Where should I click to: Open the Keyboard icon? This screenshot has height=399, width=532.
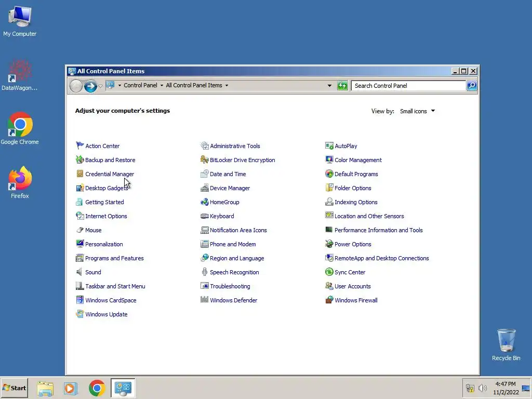pyautogui.click(x=205, y=216)
